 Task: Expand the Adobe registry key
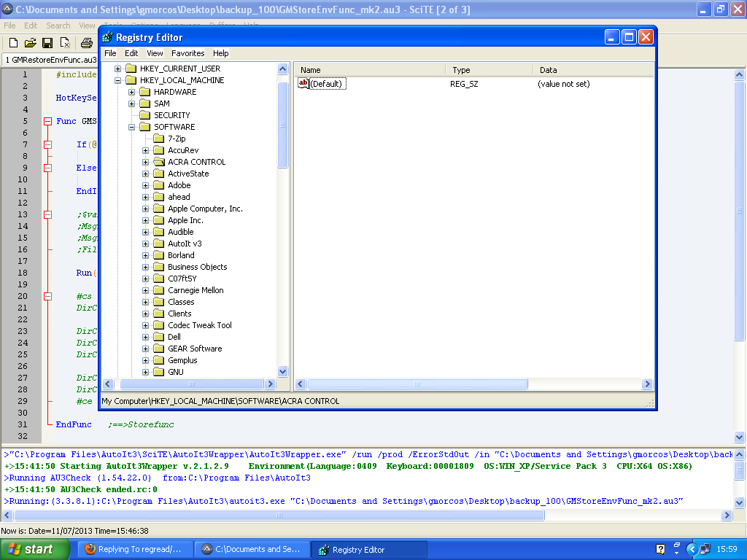[146, 185]
